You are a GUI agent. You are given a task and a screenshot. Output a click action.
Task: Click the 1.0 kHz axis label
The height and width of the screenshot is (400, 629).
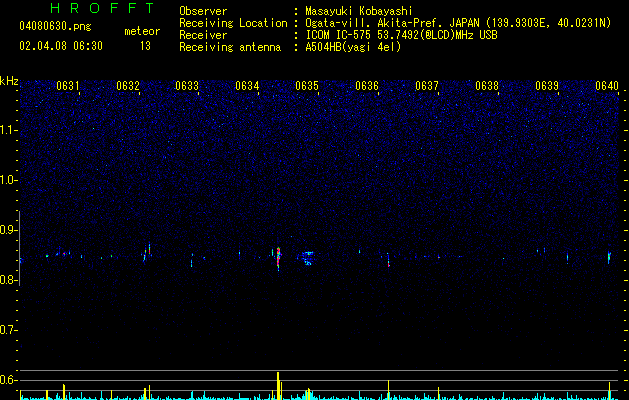click(x=9, y=180)
